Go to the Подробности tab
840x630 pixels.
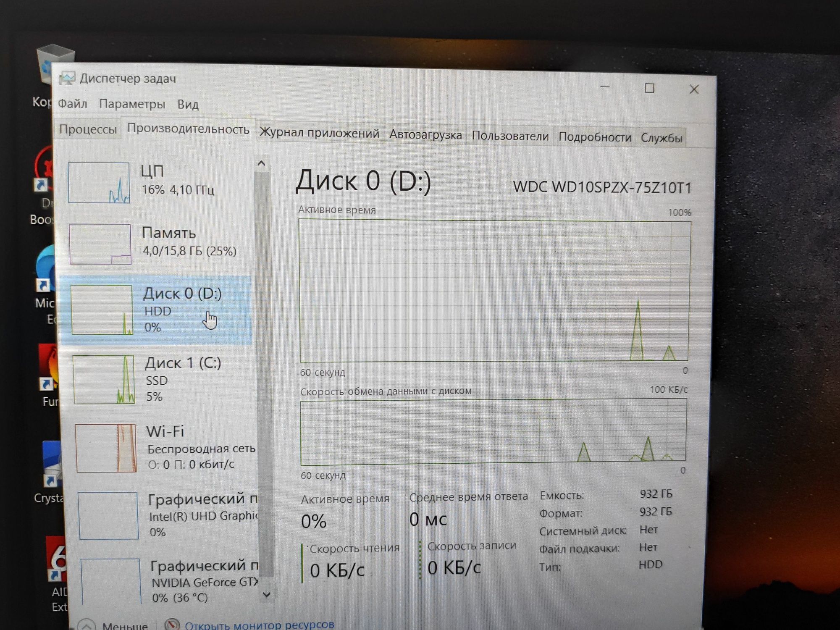click(595, 137)
